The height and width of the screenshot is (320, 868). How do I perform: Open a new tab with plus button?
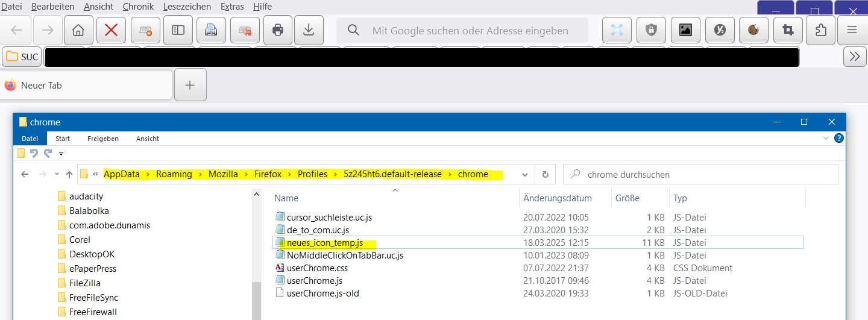(190, 85)
